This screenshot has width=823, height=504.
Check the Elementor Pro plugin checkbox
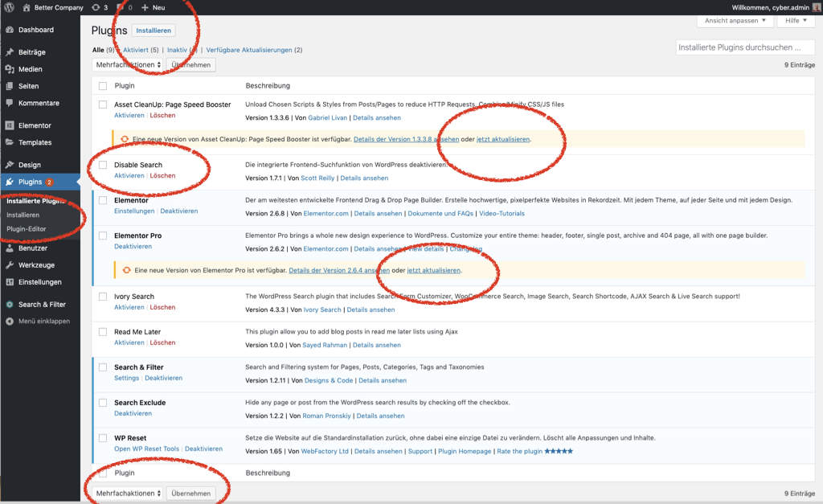[x=103, y=236]
